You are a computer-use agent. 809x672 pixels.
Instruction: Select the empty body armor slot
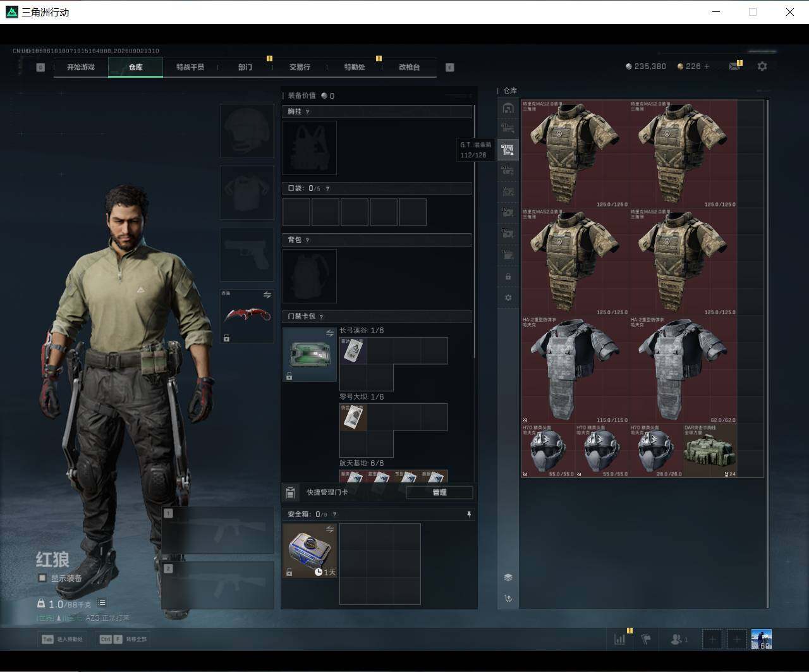(x=247, y=193)
